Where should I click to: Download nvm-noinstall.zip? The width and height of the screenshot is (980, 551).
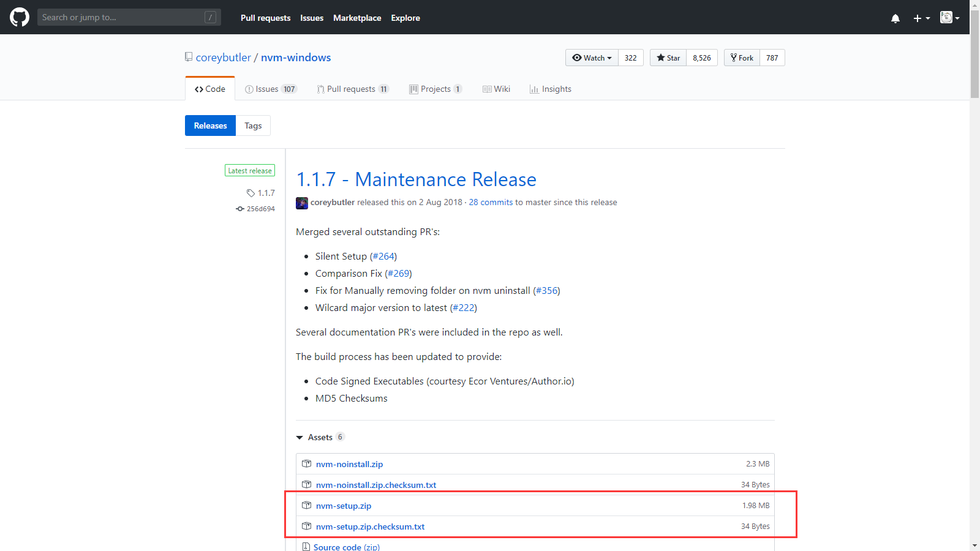(349, 464)
